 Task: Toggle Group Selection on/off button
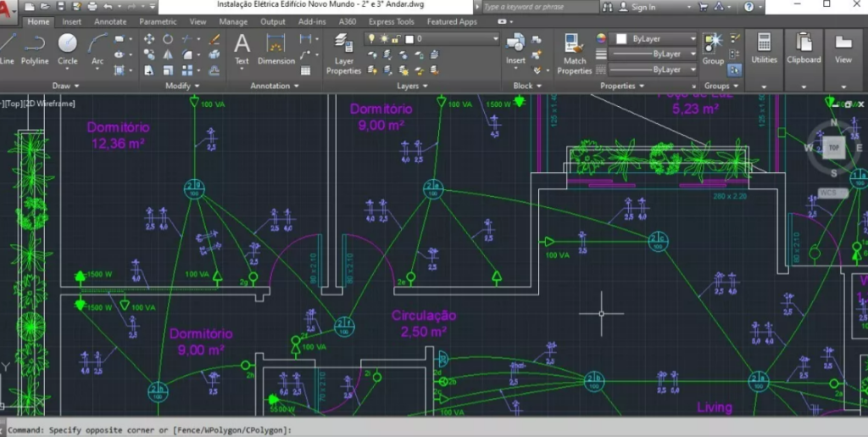click(x=735, y=70)
